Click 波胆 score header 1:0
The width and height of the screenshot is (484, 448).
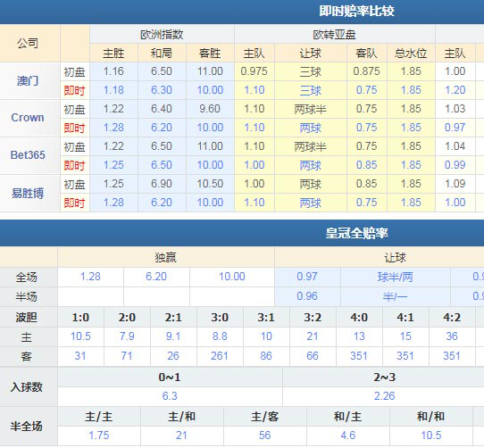(x=80, y=317)
